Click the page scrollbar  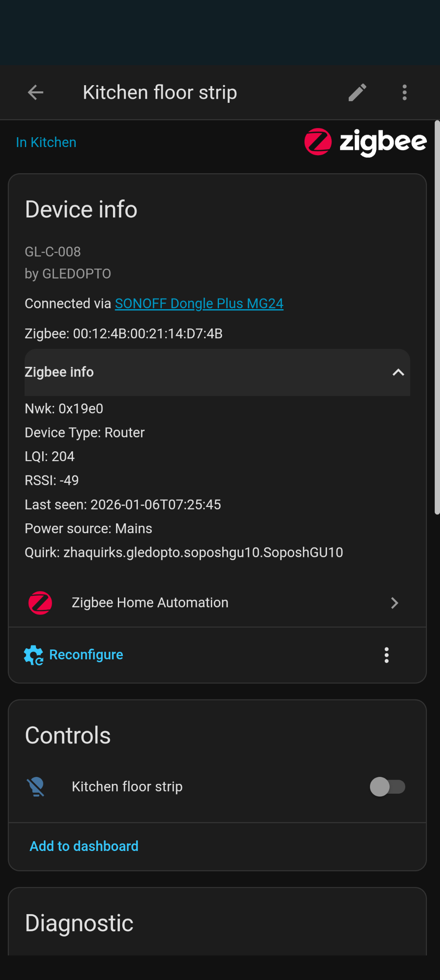coord(437,317)
